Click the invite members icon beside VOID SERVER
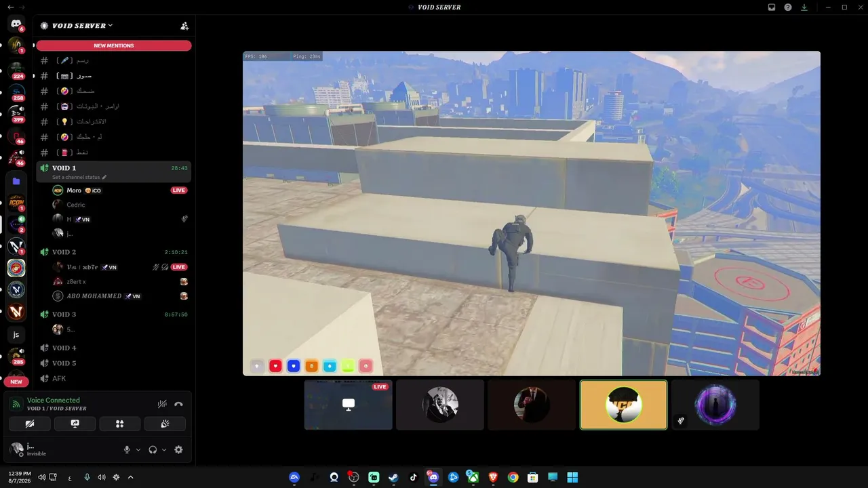The height and width of the screenshot is (488, 868). point(184,26)
